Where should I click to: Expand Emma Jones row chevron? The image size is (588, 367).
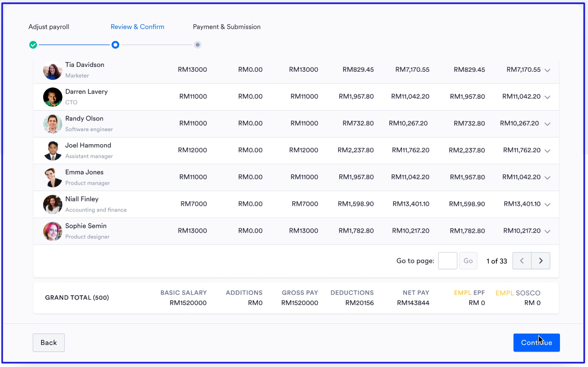tap(548, 178)
